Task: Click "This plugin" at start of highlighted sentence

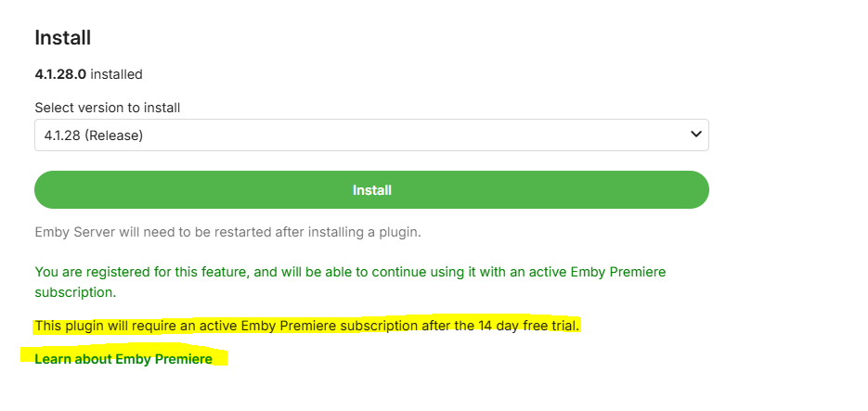Action: (x=64, y=326)
